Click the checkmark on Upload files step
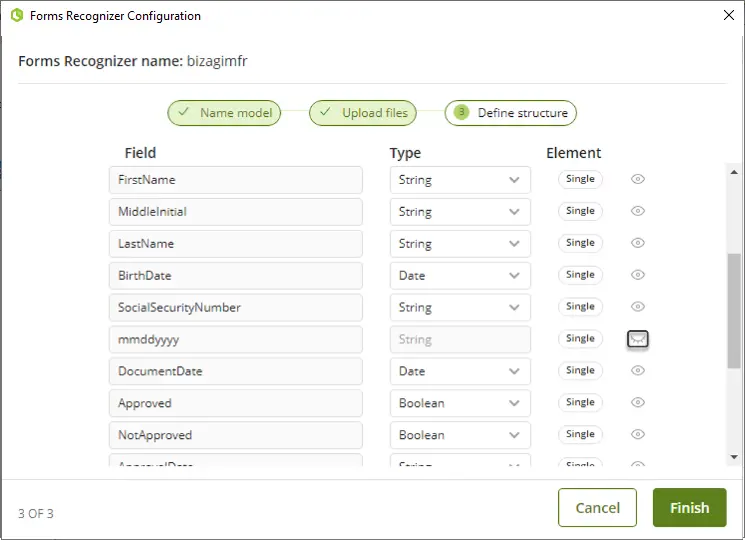The height and width of the screenshot is (540, 745). (x=325, y=112)
